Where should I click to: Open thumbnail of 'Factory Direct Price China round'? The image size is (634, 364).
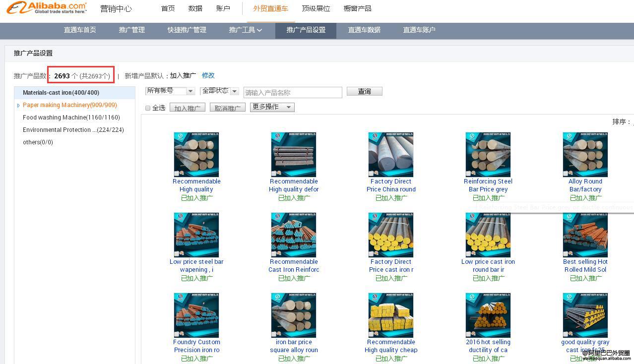[391, 155]
